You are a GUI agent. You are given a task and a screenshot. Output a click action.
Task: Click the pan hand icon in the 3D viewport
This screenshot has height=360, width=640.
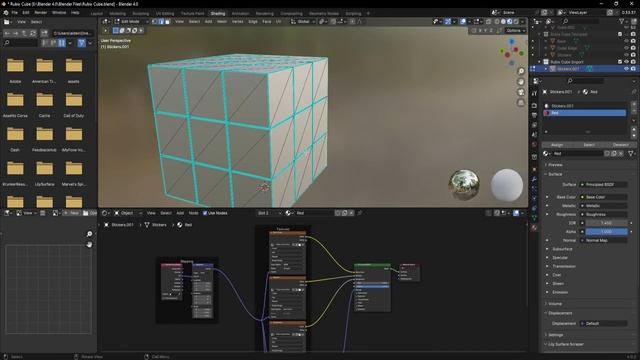[521, 82]
